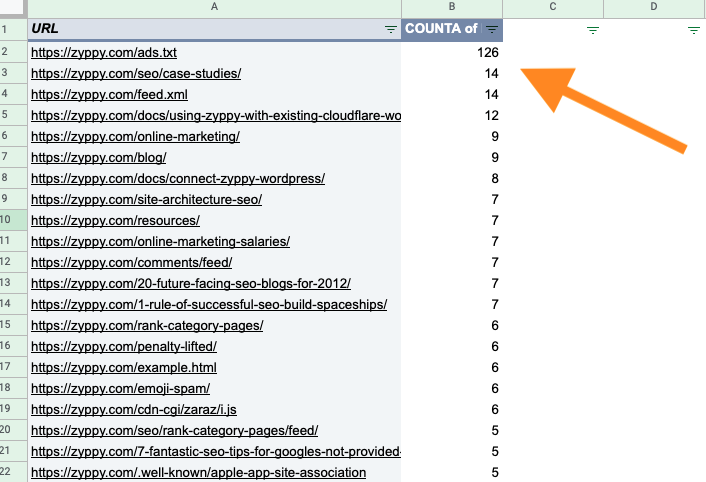Open the zyppy.com/ads.txt link
Image resolution: width=706 pixels, height=482 pixels.
(104, 53)
